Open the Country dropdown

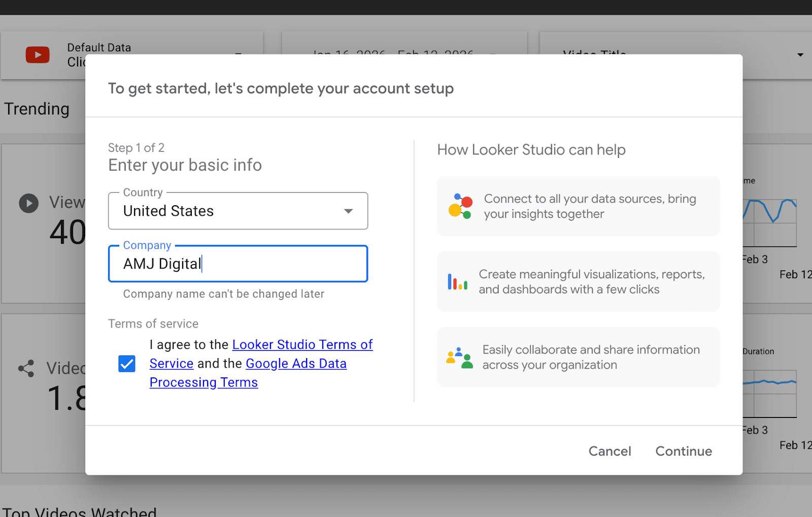pos(238,211)
